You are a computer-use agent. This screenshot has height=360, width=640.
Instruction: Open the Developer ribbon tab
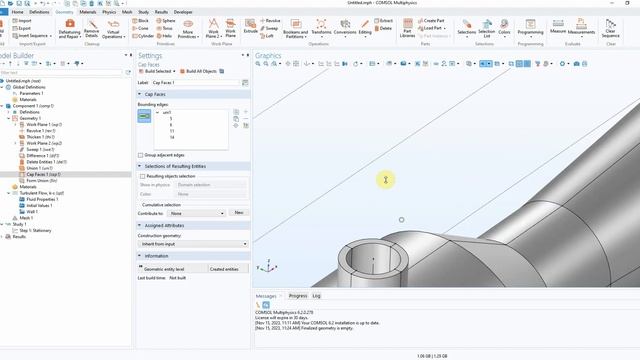[x=183, y=12]
